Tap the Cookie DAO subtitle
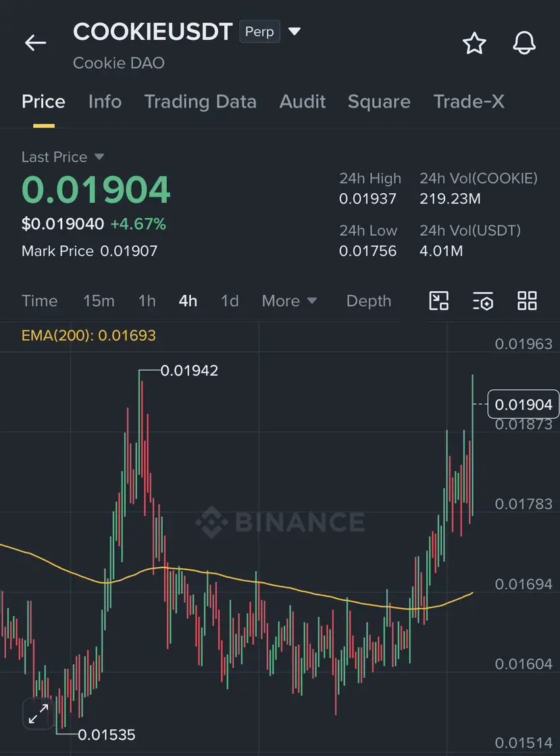The height and width of the screenshot is (756, 560). click(119, 63)
